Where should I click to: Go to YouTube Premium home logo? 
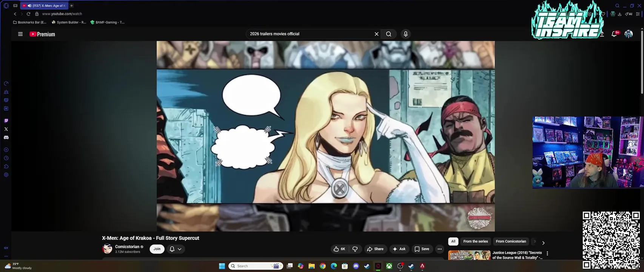(42, 34)
